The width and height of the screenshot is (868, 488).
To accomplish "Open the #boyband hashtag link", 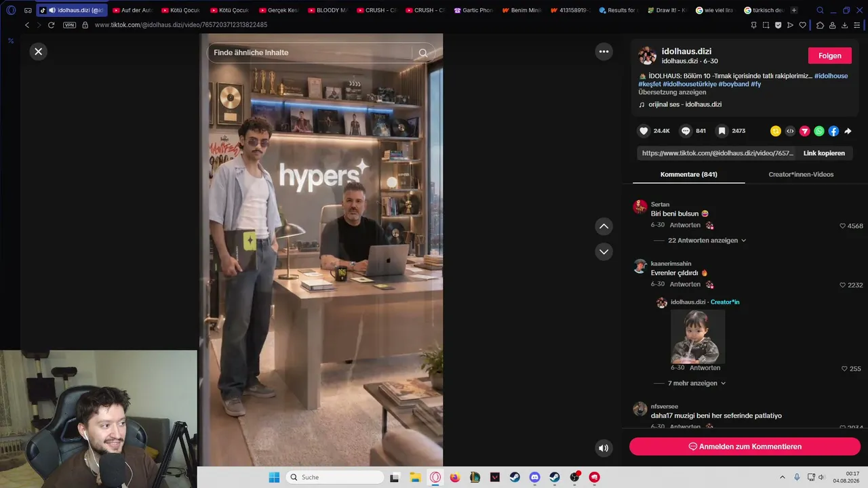I will (733, 84).
